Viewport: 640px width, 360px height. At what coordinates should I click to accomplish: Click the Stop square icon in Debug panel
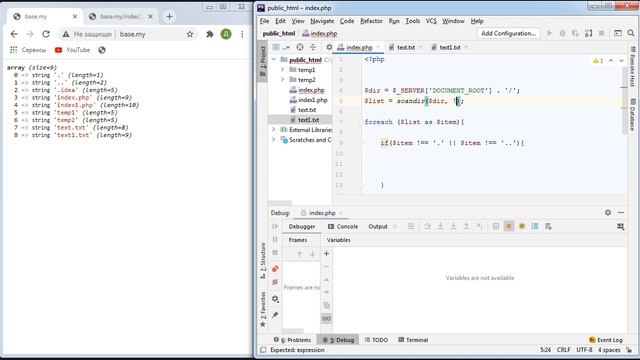pos(275,253)
